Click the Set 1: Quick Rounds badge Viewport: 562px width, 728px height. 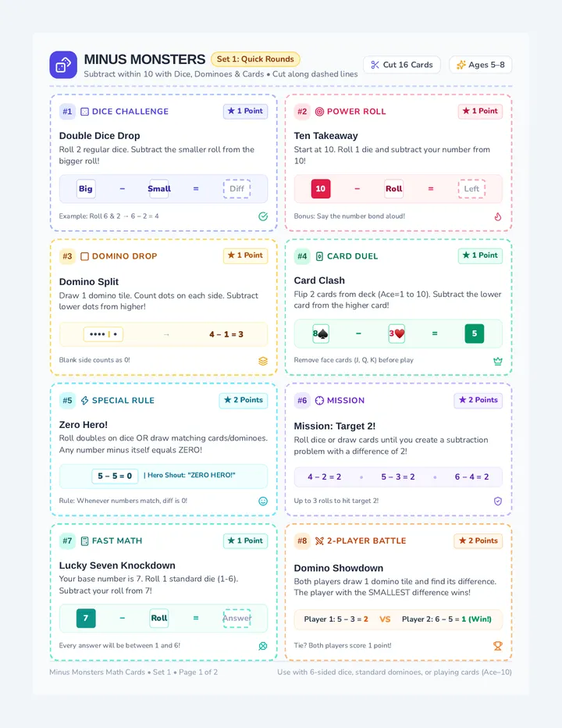click(255, 59)
